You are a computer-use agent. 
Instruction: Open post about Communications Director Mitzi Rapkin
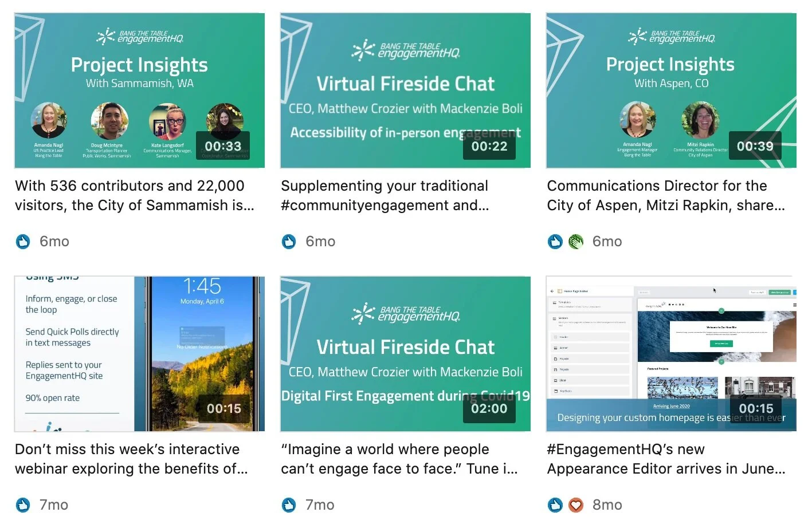(x=666, y=195)
